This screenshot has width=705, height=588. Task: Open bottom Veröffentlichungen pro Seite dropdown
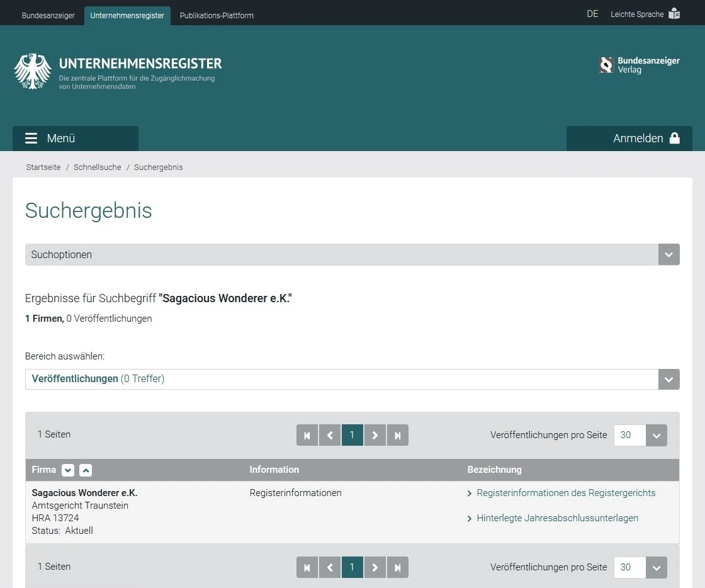(x=656, y=567)
